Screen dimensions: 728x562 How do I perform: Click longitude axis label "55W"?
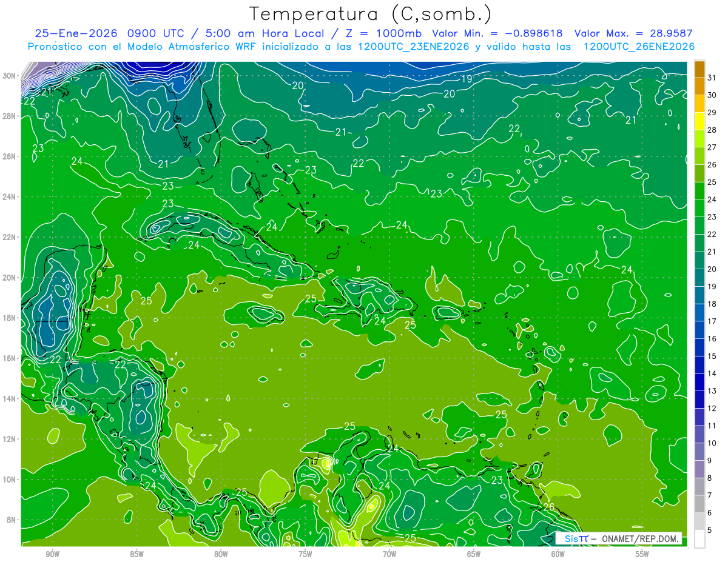(x=642, y=554)
